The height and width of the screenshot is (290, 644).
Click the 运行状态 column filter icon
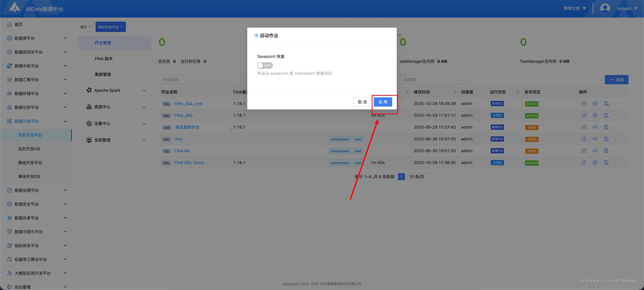[518, 92]
